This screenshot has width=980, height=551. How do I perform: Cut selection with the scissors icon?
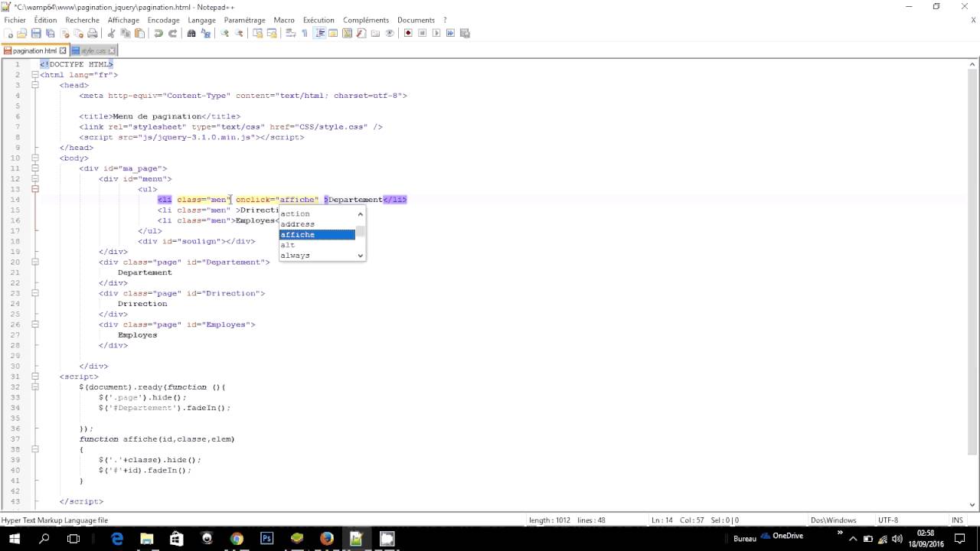click(111, 33)
